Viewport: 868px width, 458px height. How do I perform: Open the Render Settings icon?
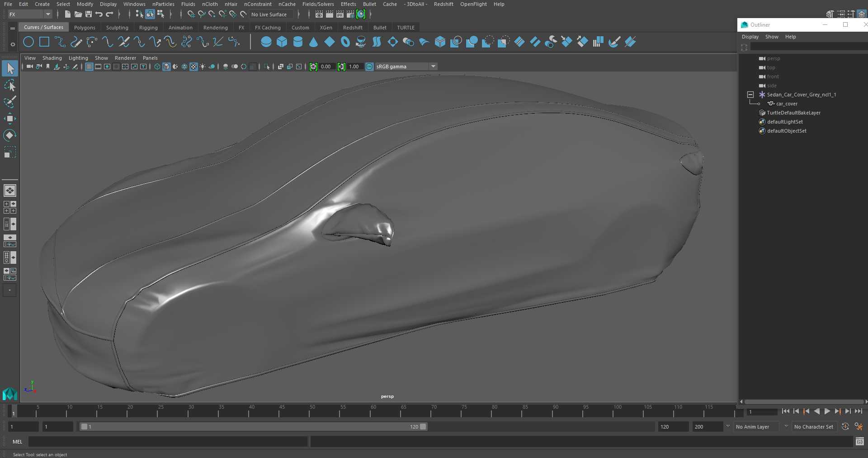350,14
